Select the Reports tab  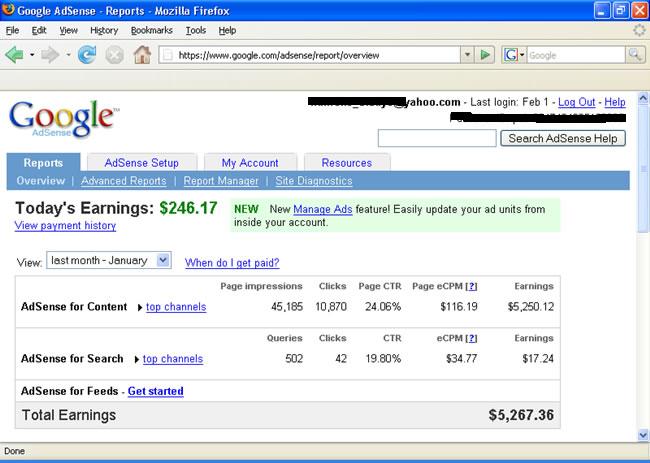click(43, 162)
